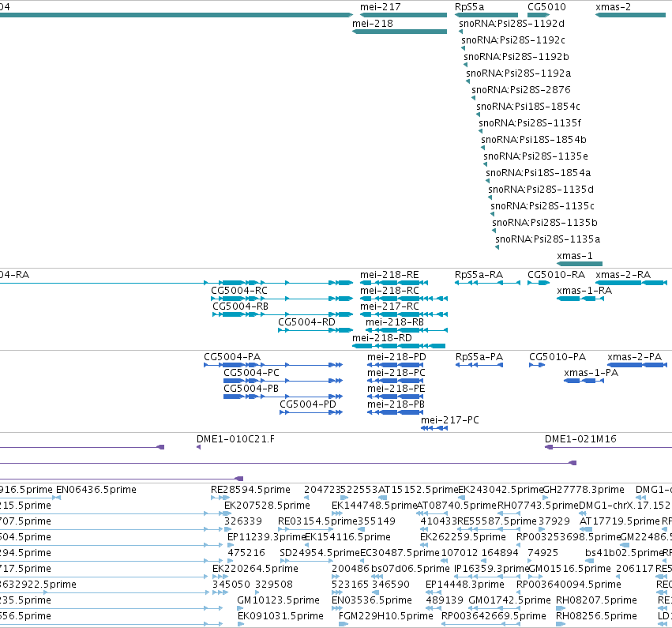Click snoRNA:Psi28S-1192b feature label
The width and height of the screenshot is (672, 628).
pos(516,57)
